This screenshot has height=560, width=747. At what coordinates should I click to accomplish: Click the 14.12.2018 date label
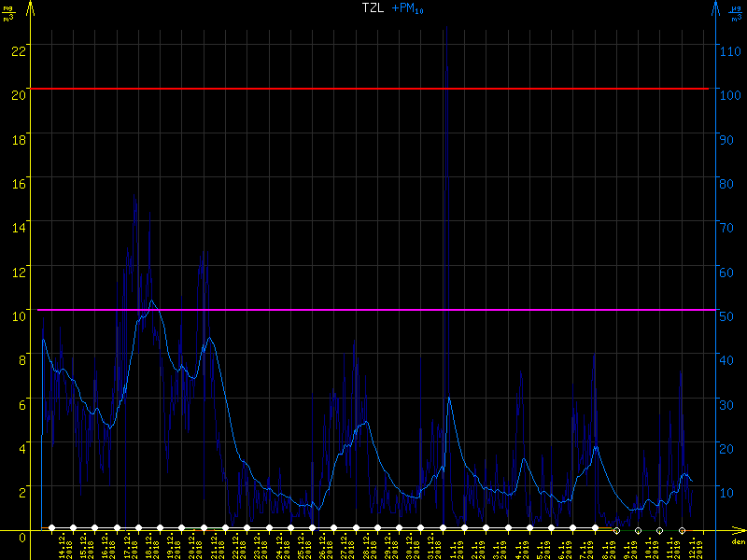65,546
